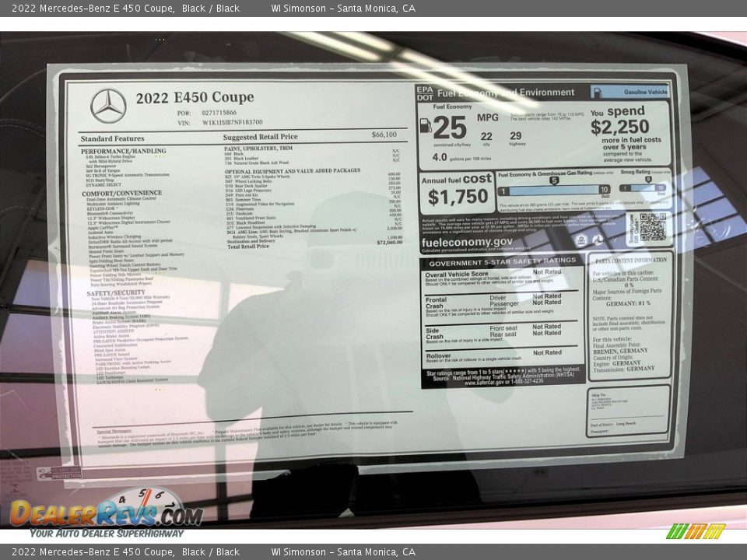747x560 pixels.
Task: Click the PO# 0271715866 value
Action: [219, 113]
